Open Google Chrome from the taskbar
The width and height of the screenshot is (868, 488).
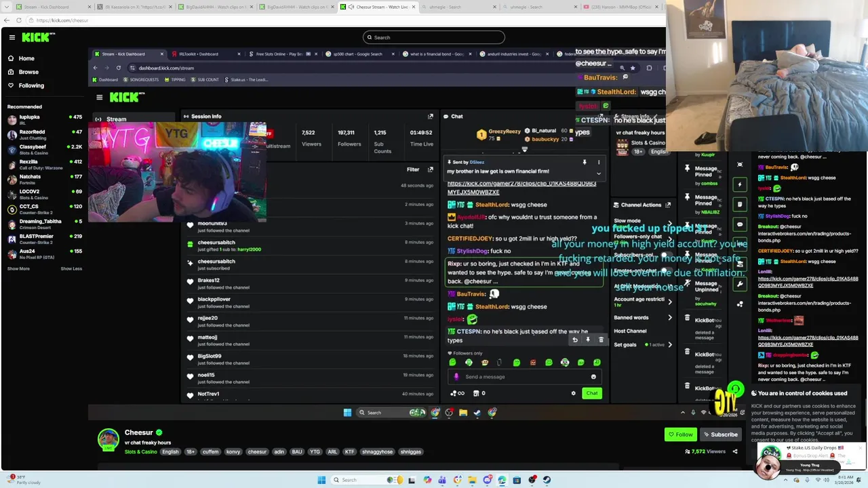(x=458, y=480)
